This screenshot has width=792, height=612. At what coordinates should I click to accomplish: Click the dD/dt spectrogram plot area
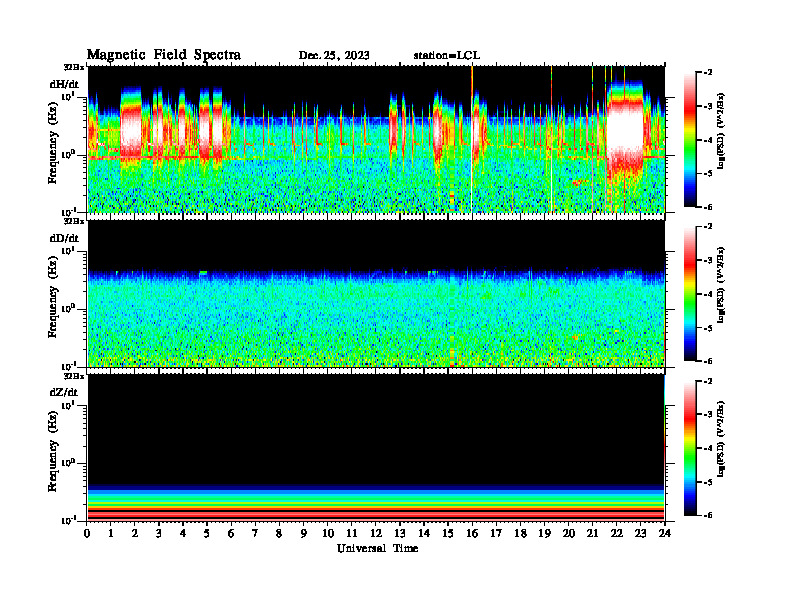point(376,293)
